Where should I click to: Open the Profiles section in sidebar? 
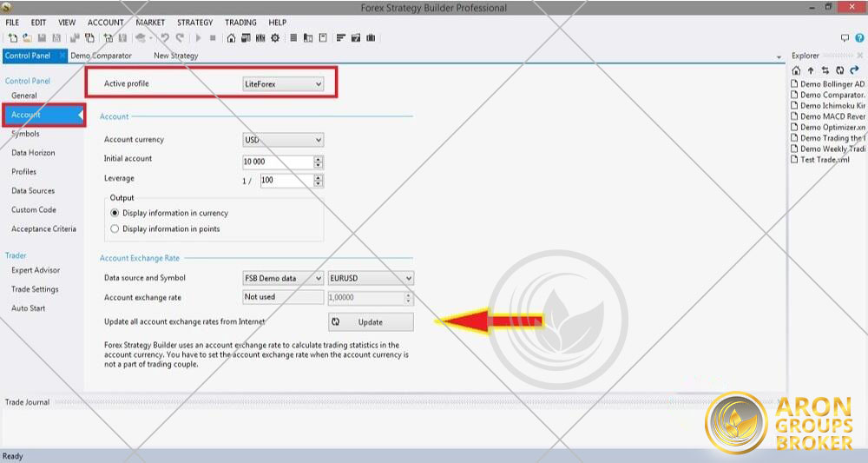(x=23, y=172)
